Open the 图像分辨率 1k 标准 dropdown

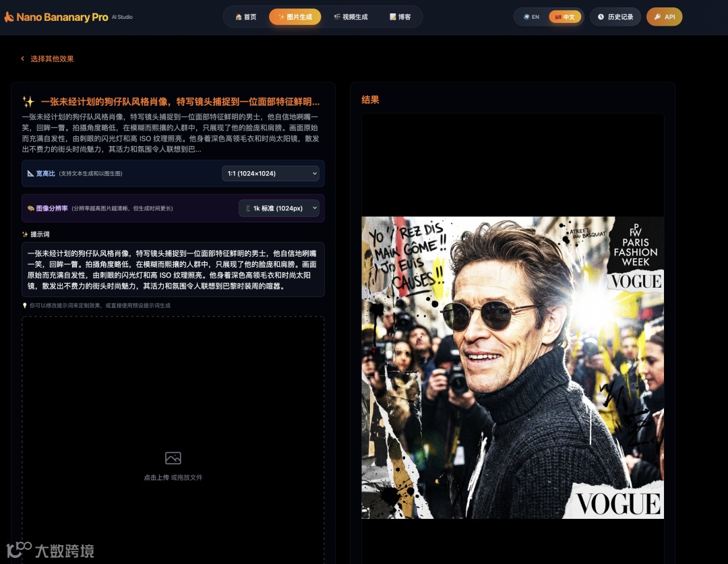coord(279,208)
